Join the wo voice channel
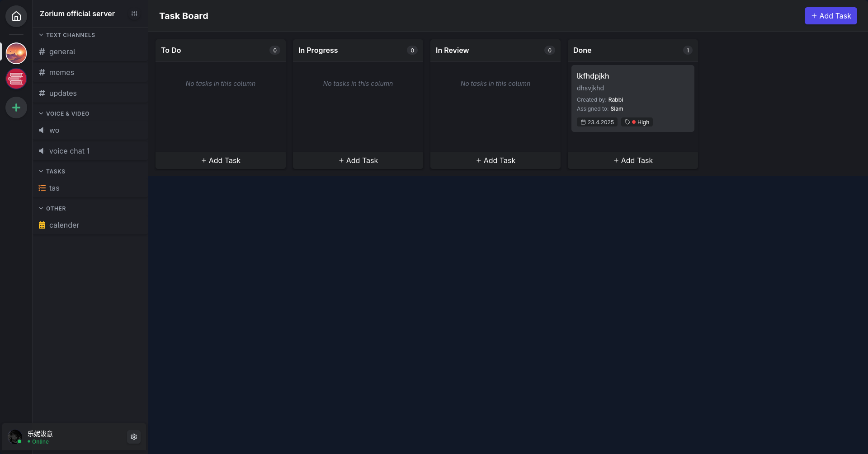 54,130
